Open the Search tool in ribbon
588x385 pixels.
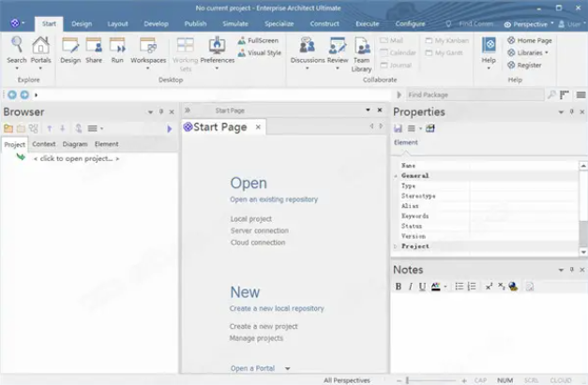pos(17,49)
